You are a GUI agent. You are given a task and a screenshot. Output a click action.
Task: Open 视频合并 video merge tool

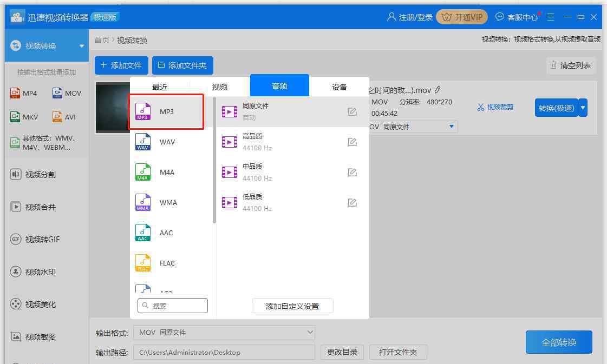[x=33, y=207]
